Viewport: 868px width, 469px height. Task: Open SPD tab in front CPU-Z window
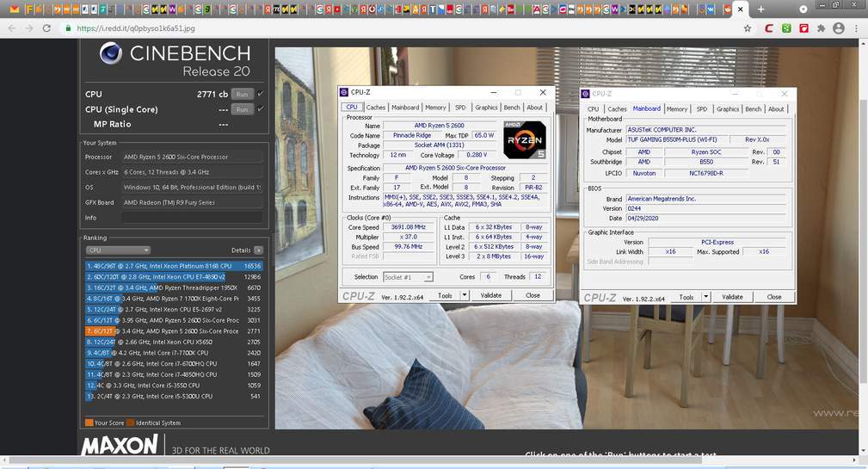460,108
